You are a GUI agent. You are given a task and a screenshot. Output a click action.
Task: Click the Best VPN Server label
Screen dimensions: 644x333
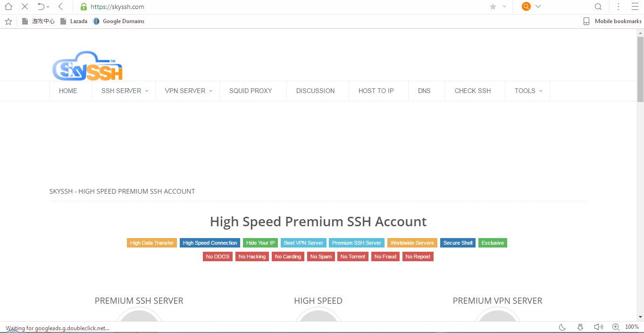(303, 243)
